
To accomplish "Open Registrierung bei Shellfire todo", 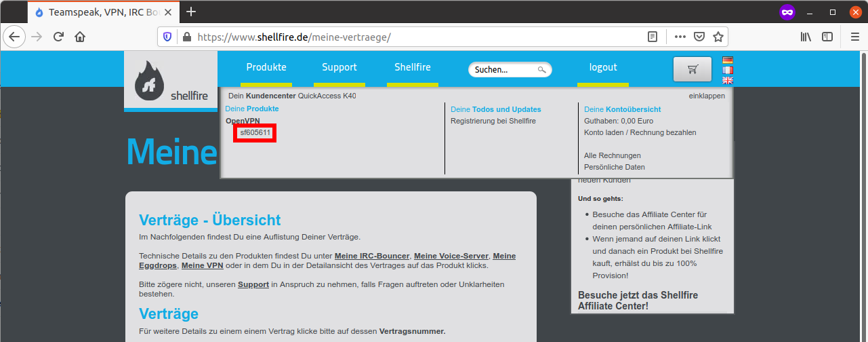I will coord(493,121).
